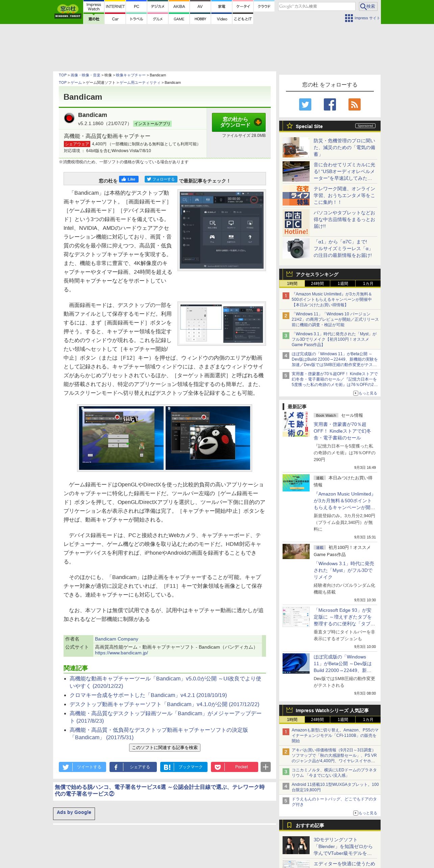Open the Bandicam main window screenshot thumbnail

click(x=222, y=230)
